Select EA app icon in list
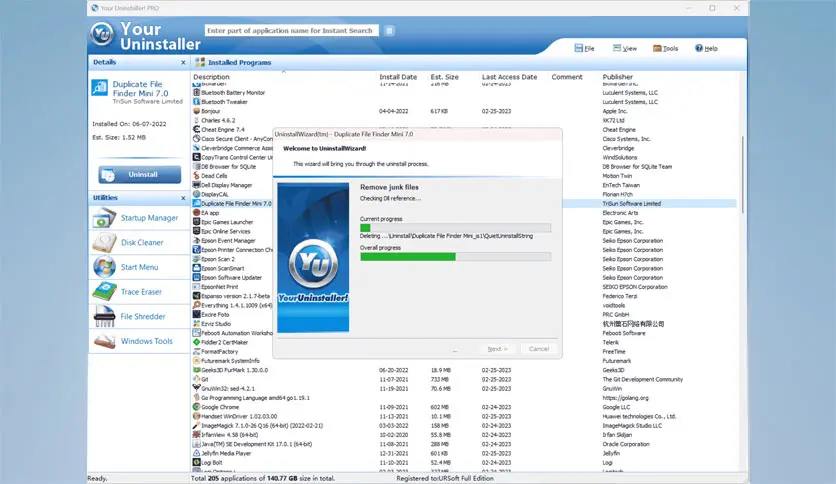The width and height of the screenshot is (836, 484). pyautogui.click(x=196, y=213)
